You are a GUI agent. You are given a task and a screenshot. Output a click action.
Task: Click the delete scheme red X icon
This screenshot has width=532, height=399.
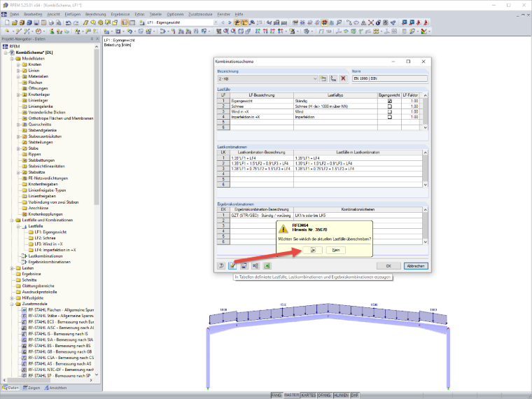tap(344, 78)
